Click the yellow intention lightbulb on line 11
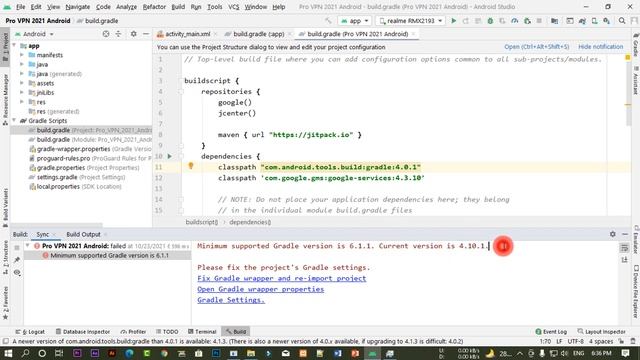640x360 pixels. (x=191, y=166)
